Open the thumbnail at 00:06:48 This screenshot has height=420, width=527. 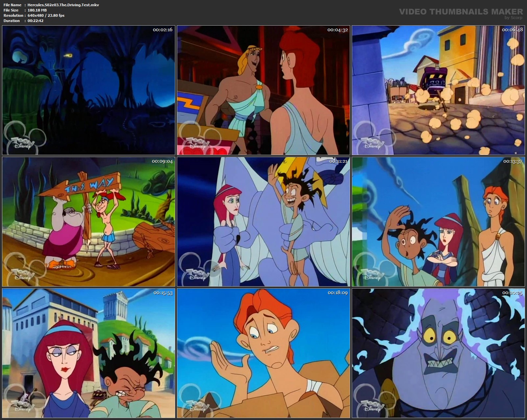[438, 90]
